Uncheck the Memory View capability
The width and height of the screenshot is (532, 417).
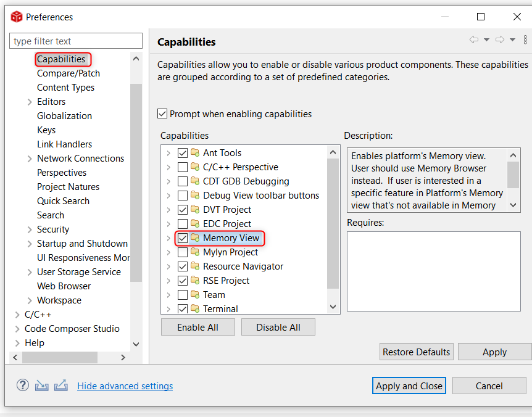point(183,238)
